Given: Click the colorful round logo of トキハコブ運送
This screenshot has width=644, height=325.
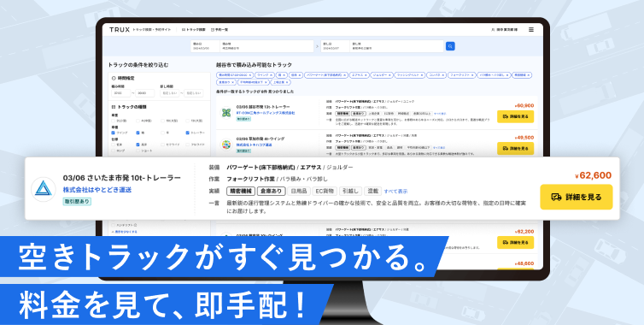Looking at the screenshot, I should tap(226, 145).
